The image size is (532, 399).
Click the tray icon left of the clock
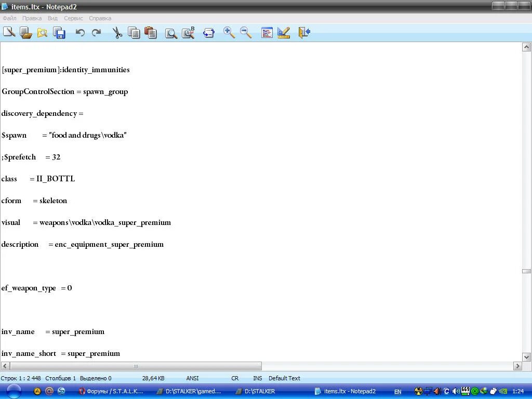pyautogui.click(x=503, y=391)
